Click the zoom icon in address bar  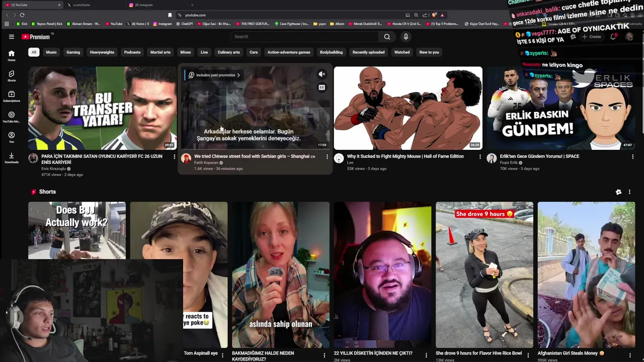coord(416,15)
